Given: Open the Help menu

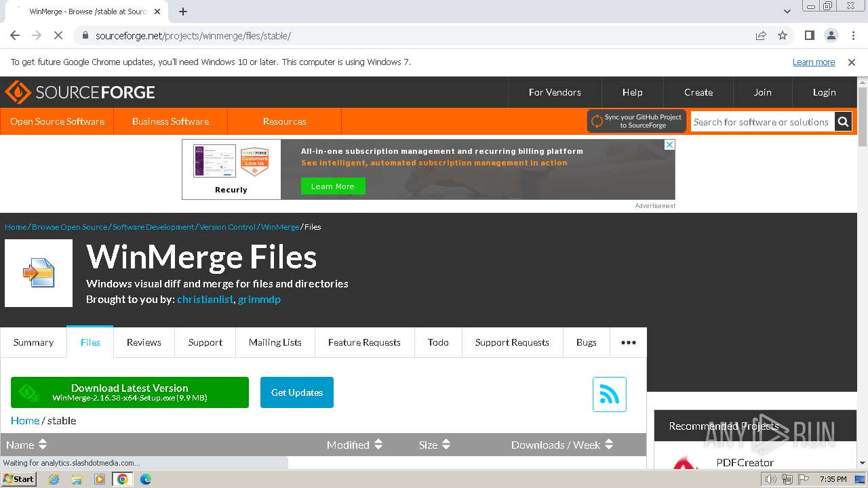Looking at the screenshot, I should point(633,92).
